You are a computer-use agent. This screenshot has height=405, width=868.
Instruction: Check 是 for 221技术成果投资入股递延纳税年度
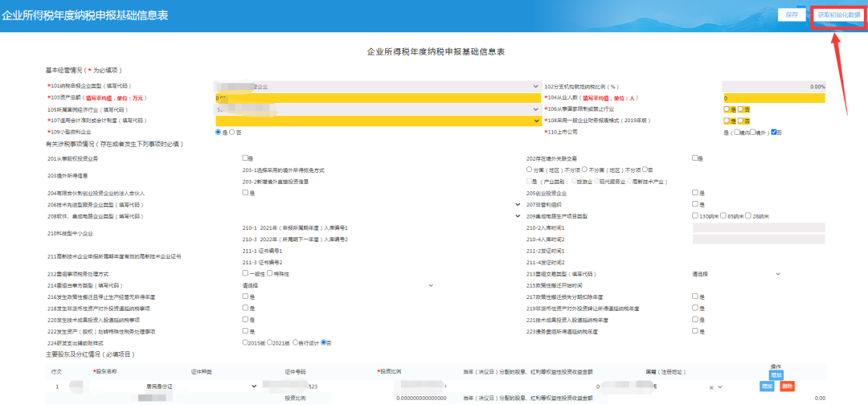point(695,319)
